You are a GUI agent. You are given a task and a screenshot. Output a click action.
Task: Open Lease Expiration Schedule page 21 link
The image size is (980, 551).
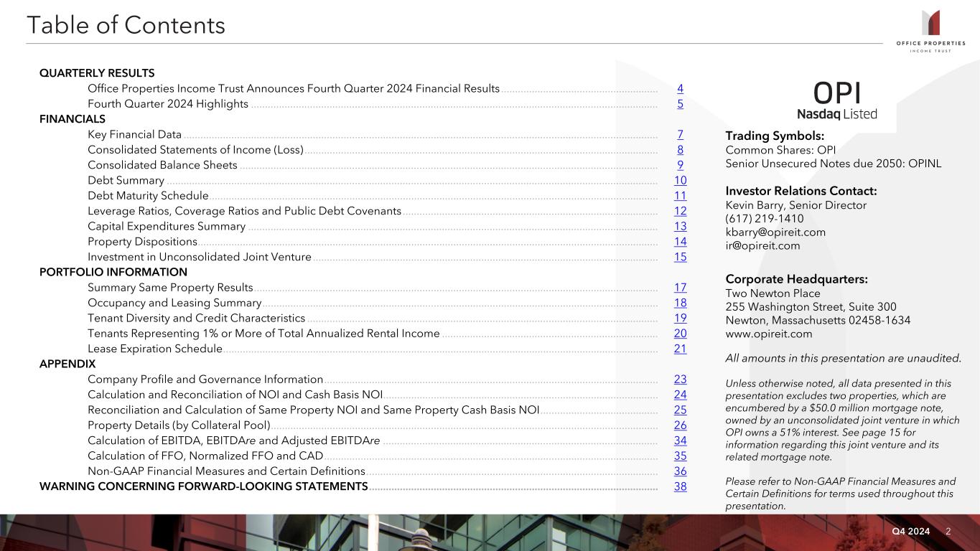(x=680, y=349)
